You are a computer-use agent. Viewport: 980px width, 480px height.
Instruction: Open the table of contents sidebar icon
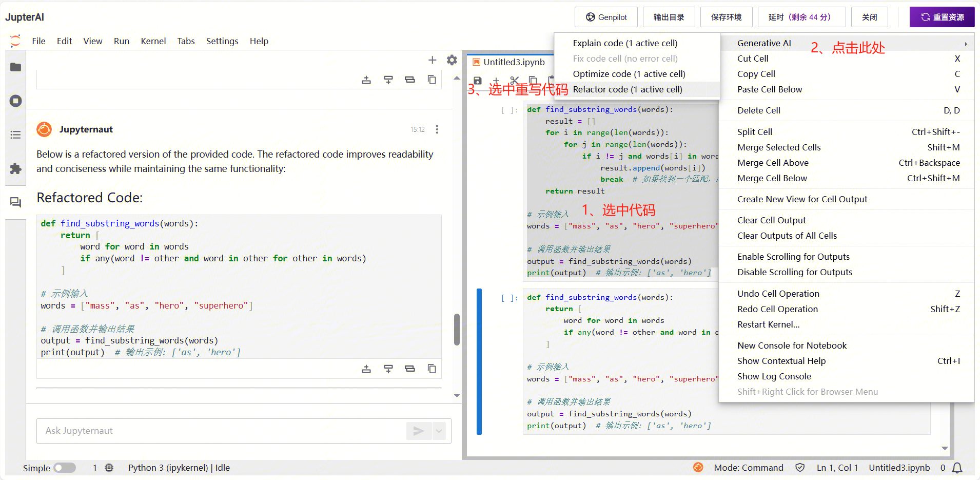click(16, 135)
